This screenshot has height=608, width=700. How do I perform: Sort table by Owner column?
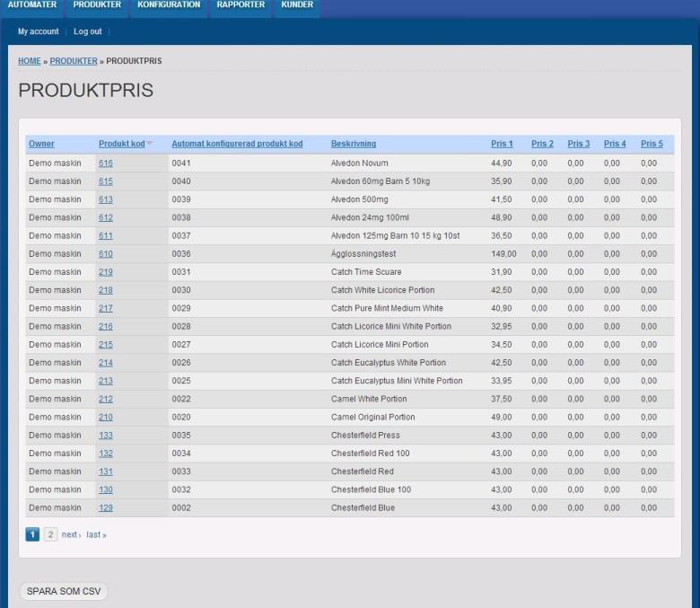tap(41, 144)
